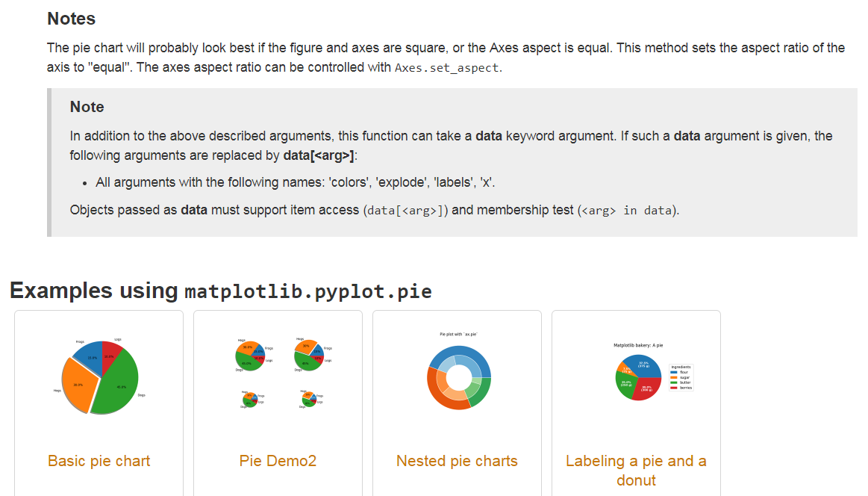Click the Notes section heading
The height and width of the screenshot is (496, 868).
72,19
